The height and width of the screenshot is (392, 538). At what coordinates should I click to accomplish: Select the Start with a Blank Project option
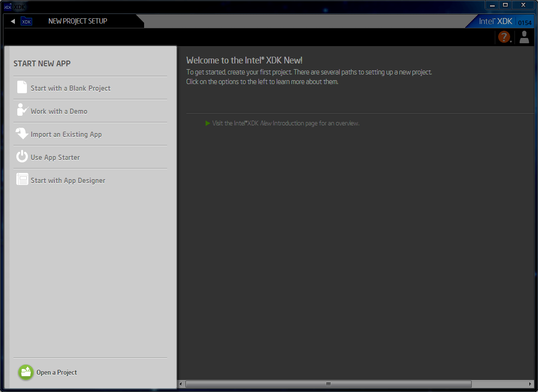tap(70, 88)
